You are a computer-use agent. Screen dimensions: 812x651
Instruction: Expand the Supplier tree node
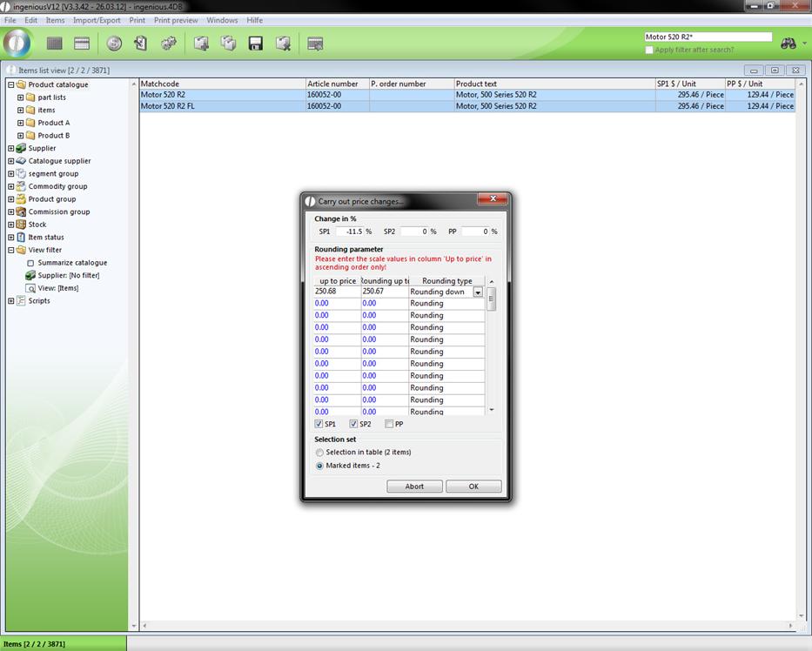click(x=11, y=148)
